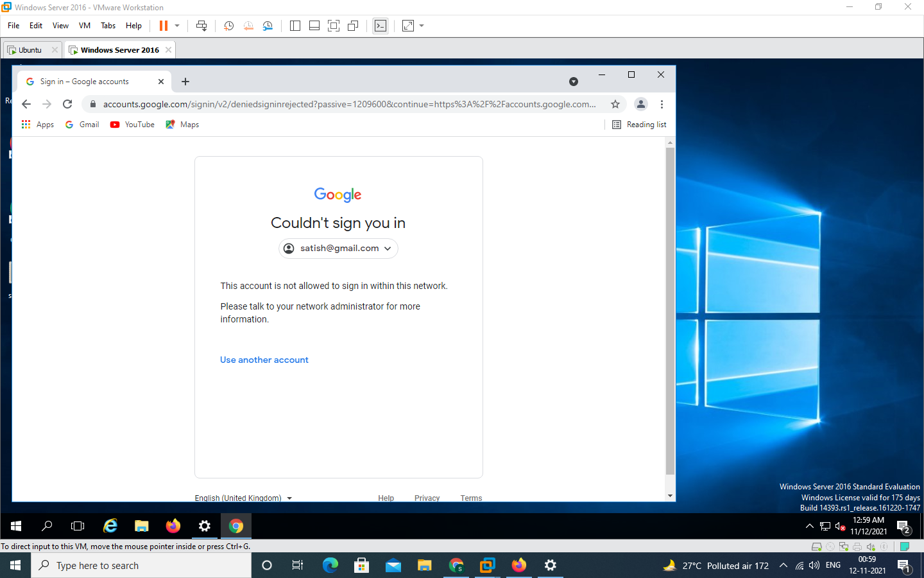Go back in Chrome browser
The image size is (924, 578).
tap(26, 104)
